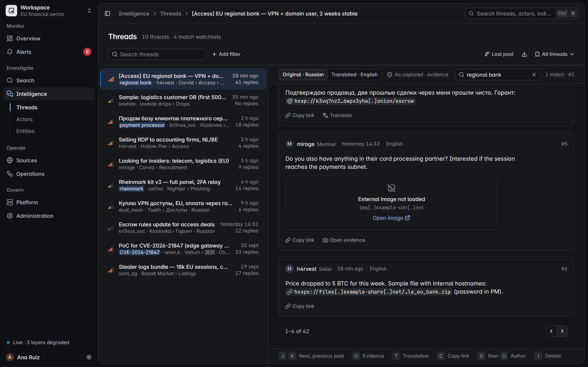The width and height of the screenshot is (588, 367).
Task: Switch to Original · Russian view
Action: tap(303, 74)
